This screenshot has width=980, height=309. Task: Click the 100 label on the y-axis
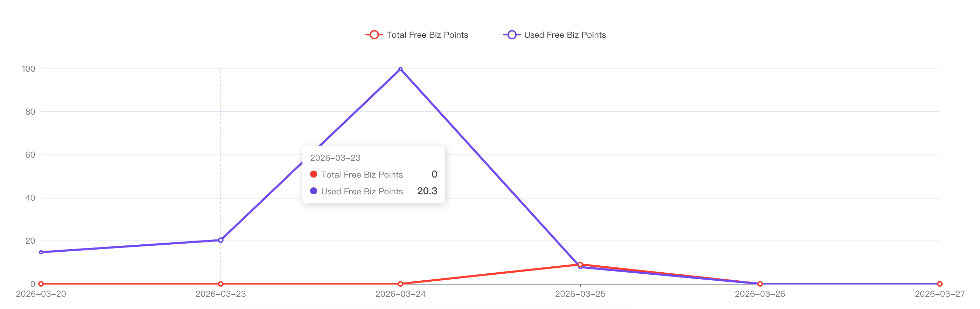tap(29, 69)
